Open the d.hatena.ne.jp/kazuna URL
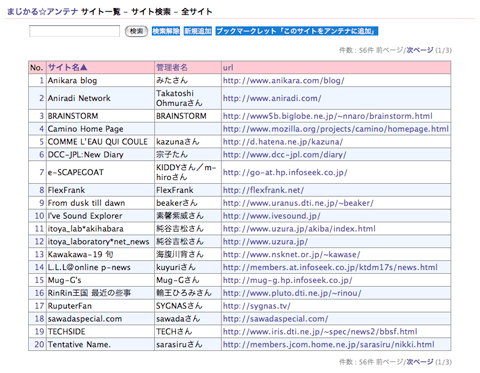Image resolution: width=480 pixels, height=373 pixels. pos(283,142)
